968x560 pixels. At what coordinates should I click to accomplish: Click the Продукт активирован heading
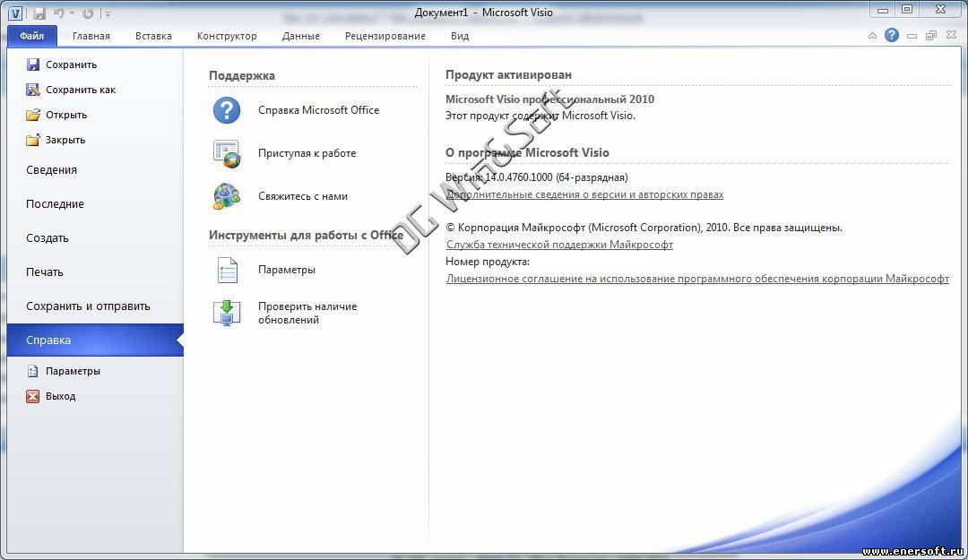[x=509, y=74]
